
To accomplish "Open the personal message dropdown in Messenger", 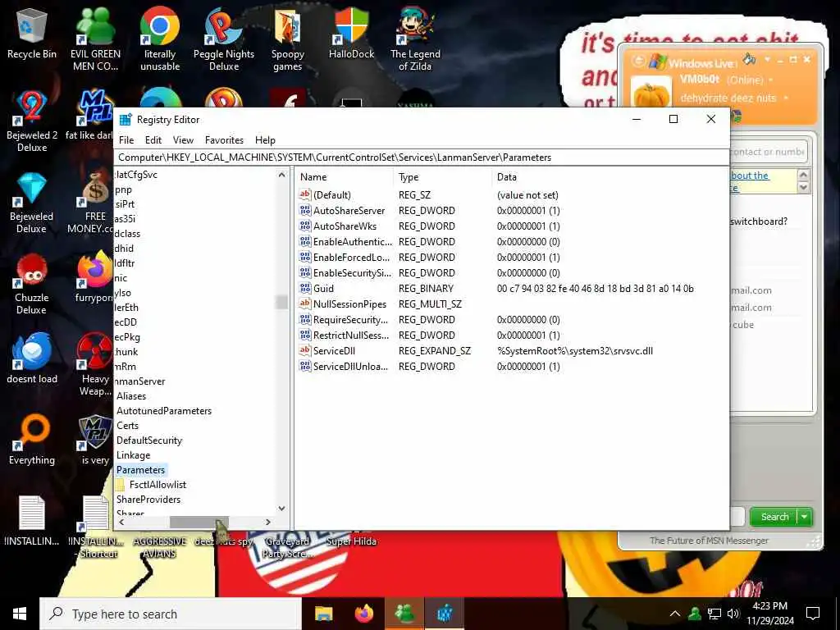I will [786, 98].
